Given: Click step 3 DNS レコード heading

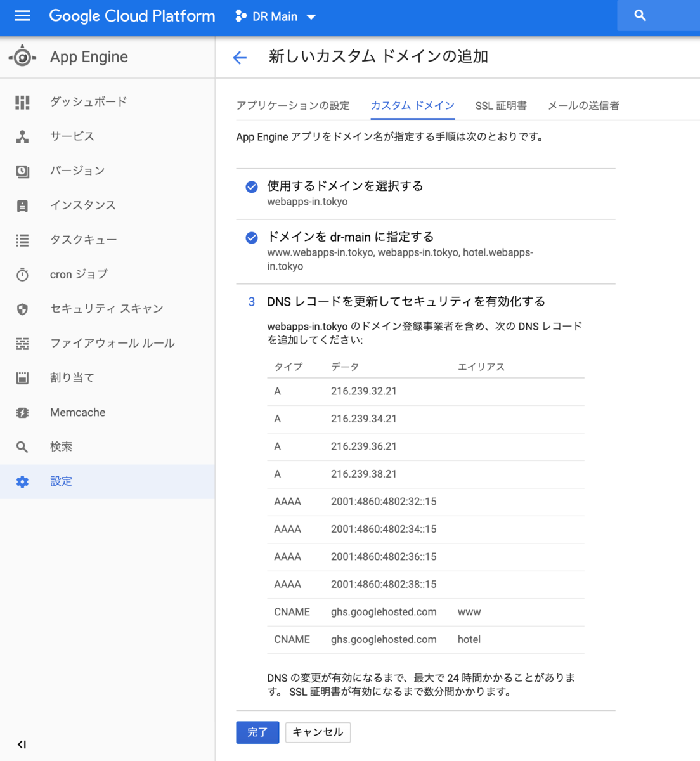Looking at the screenshot, I should tap(406, 302).
